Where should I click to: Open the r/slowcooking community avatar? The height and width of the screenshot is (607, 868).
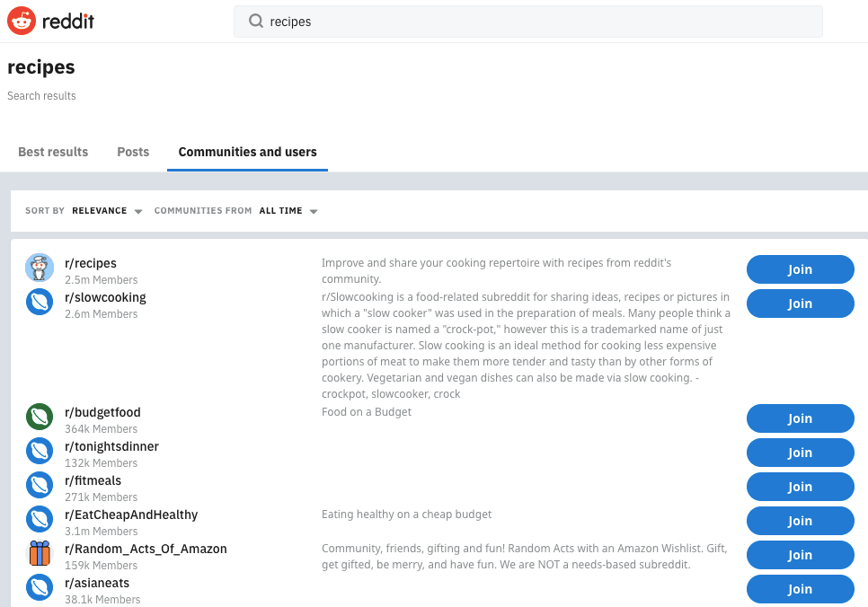coord(40,302)
